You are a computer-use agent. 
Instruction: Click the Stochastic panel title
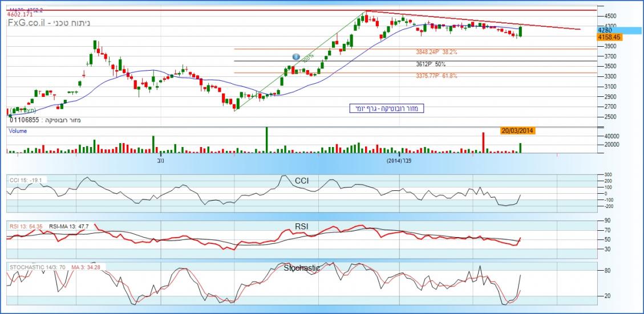pyautogui.click(x=302, y=267)
